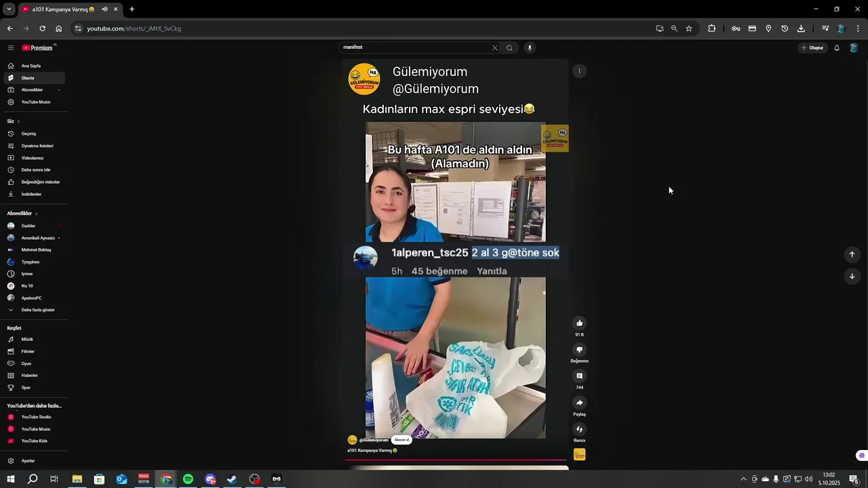Open the short's three-dot more menu

[x=579, y=71]
